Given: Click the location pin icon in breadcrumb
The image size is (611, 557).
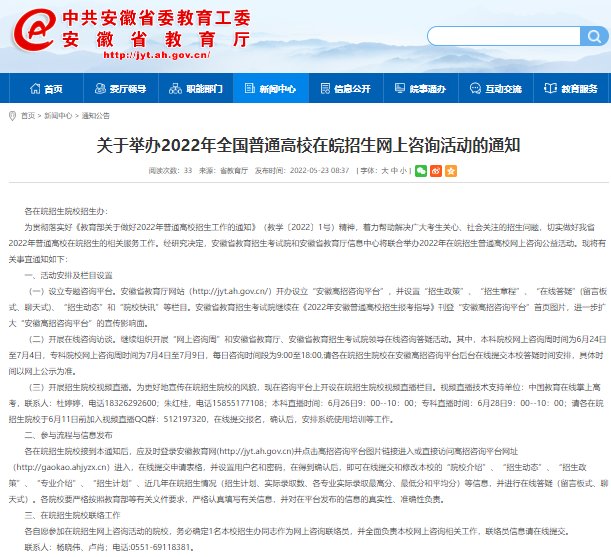Looking at the screenshot, I should click(11, 115).
